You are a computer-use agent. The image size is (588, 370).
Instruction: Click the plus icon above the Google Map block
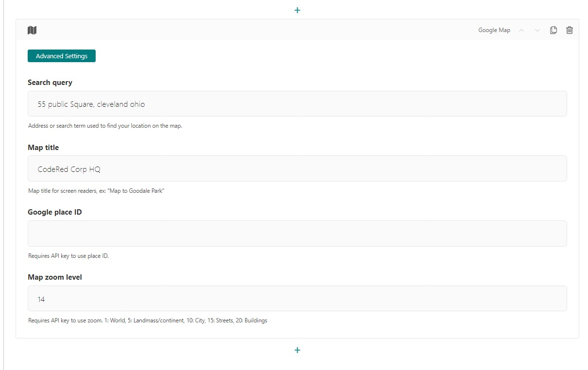[297, 10]
